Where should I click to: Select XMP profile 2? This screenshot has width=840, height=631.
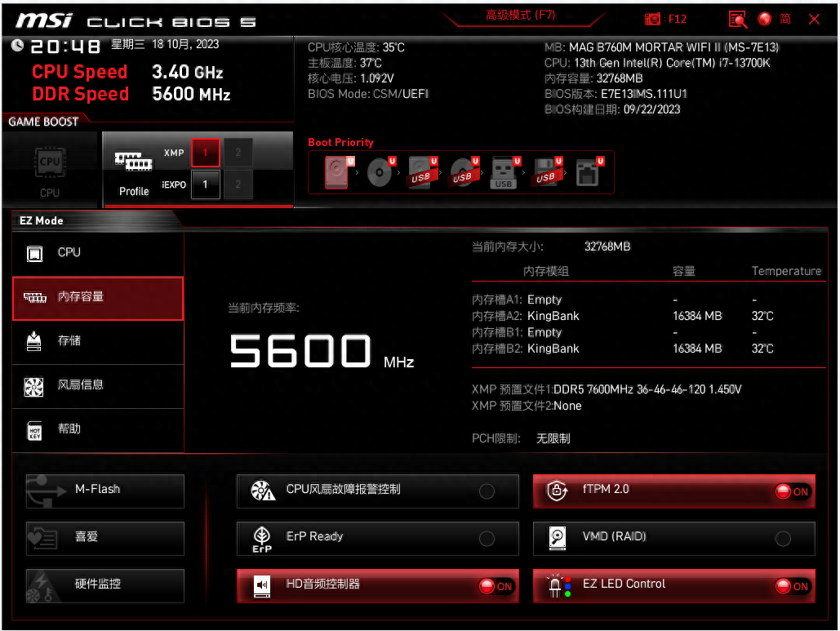pos(238,153)
